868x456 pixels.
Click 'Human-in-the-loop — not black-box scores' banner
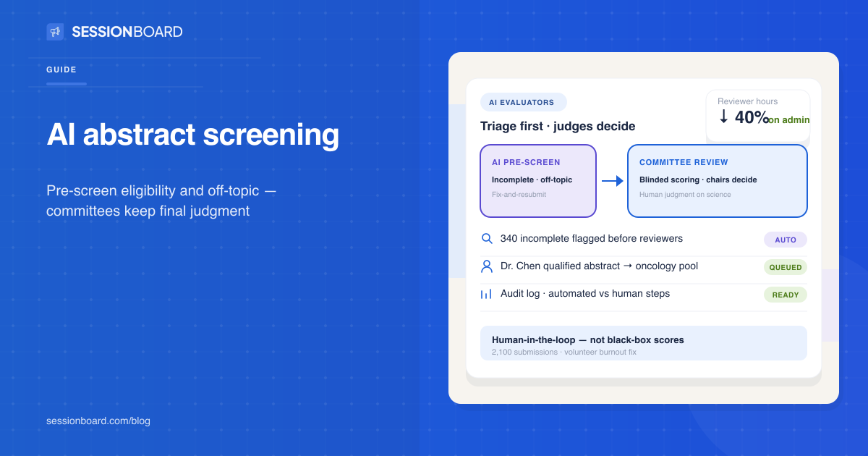tap(644, 343)
